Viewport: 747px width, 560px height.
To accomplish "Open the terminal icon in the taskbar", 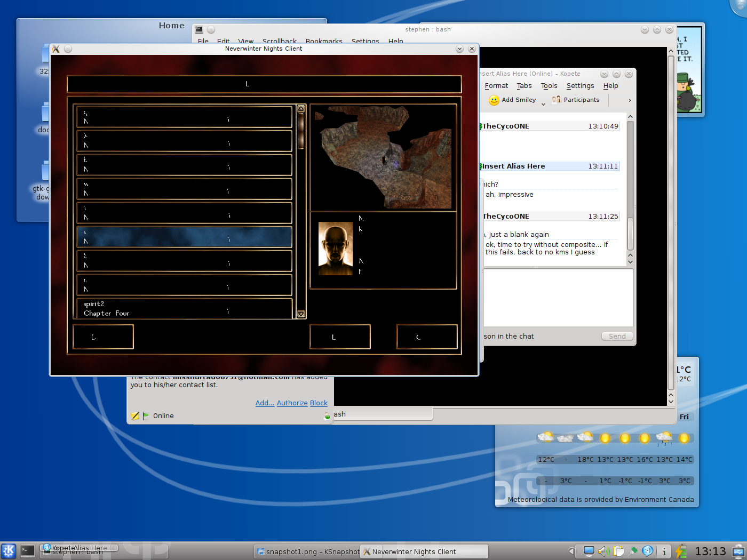I will pyautogui.click(x=28, y=551).
